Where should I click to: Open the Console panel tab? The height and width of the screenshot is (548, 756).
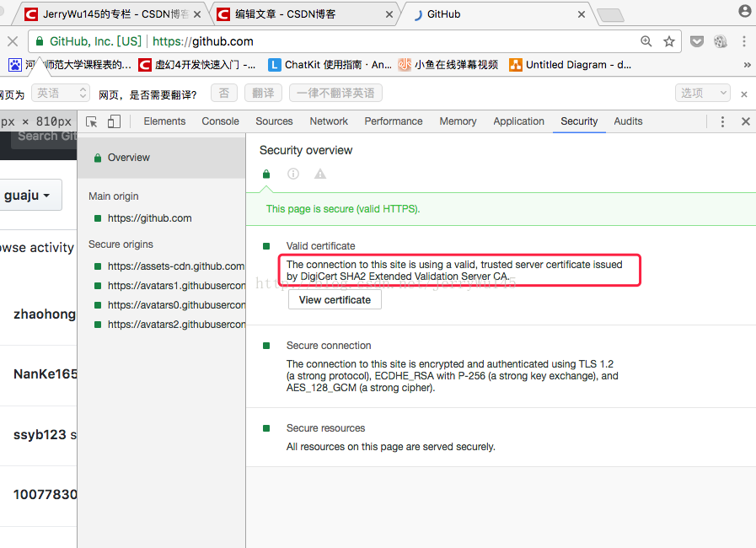[x=220, y=121]
